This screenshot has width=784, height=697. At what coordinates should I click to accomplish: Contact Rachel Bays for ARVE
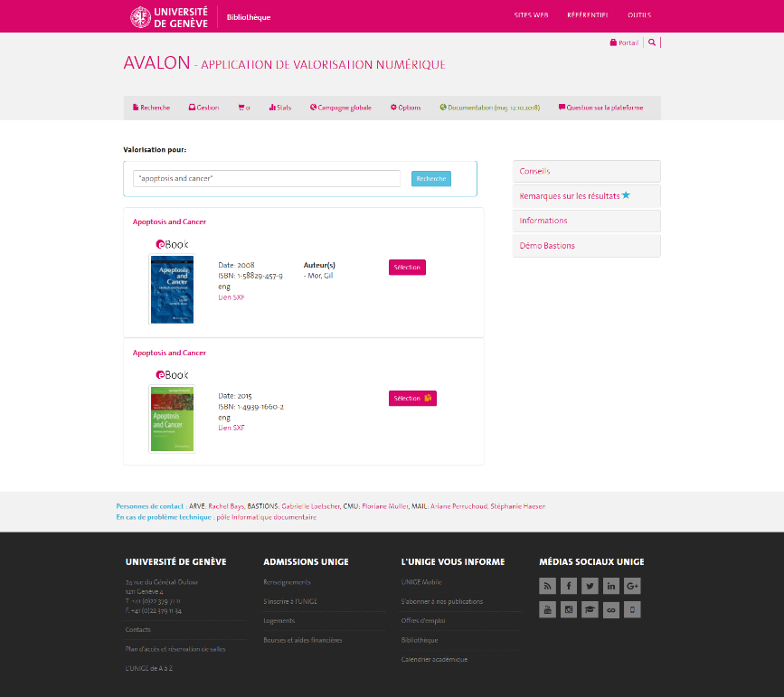(x=226, y=506)
